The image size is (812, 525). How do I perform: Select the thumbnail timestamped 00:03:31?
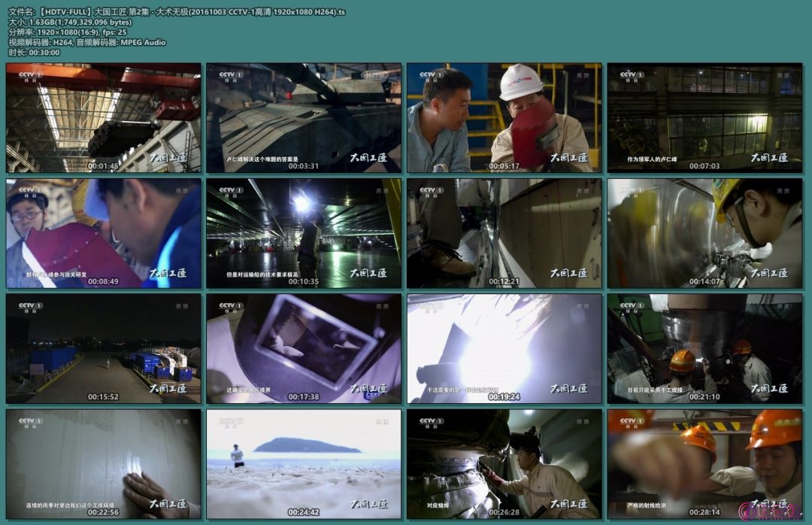(x=304, y=117)
